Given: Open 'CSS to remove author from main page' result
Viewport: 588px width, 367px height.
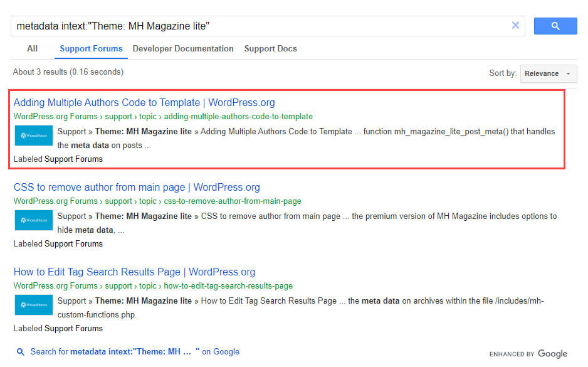Looking at the screenshot, I should pyautogui.click(x=137, y=187).
